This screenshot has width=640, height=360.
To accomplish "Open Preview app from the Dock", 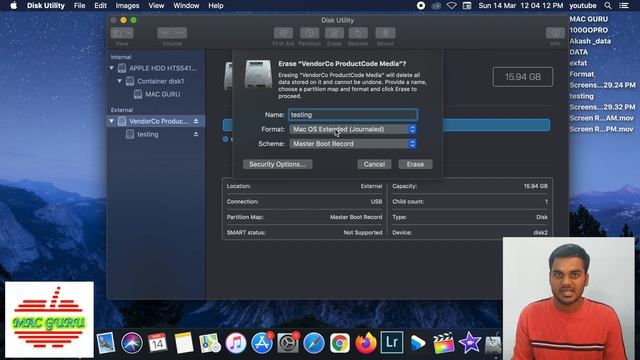I will click(x=106, y=343).
